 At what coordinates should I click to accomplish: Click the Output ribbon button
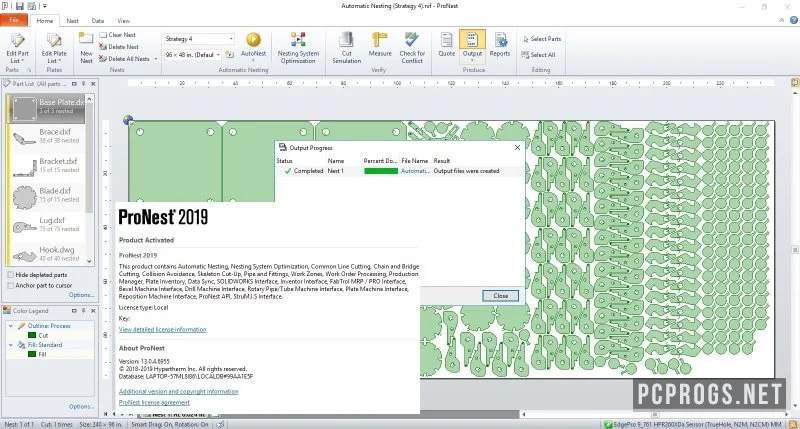472,45
